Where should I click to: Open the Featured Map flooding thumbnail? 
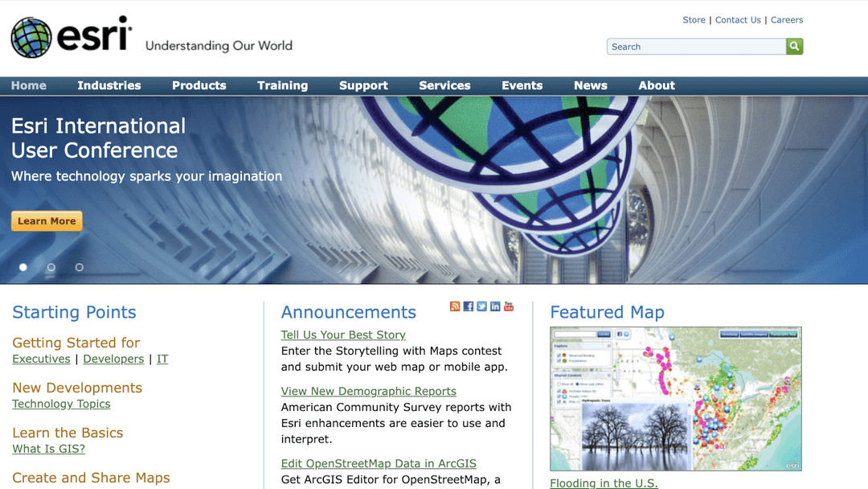pyautogui.click(x=675, y=398)
